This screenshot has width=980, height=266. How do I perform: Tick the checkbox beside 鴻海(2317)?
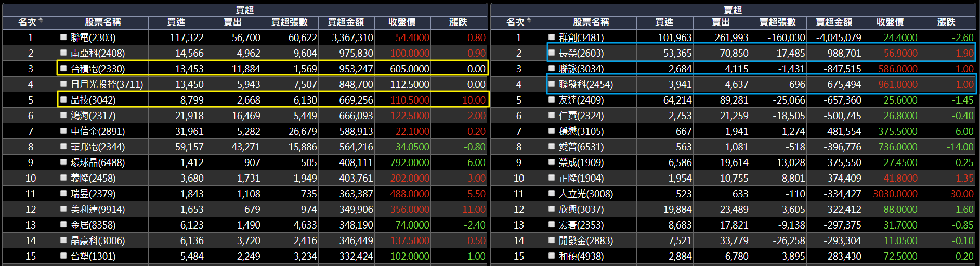pos(63,116)
